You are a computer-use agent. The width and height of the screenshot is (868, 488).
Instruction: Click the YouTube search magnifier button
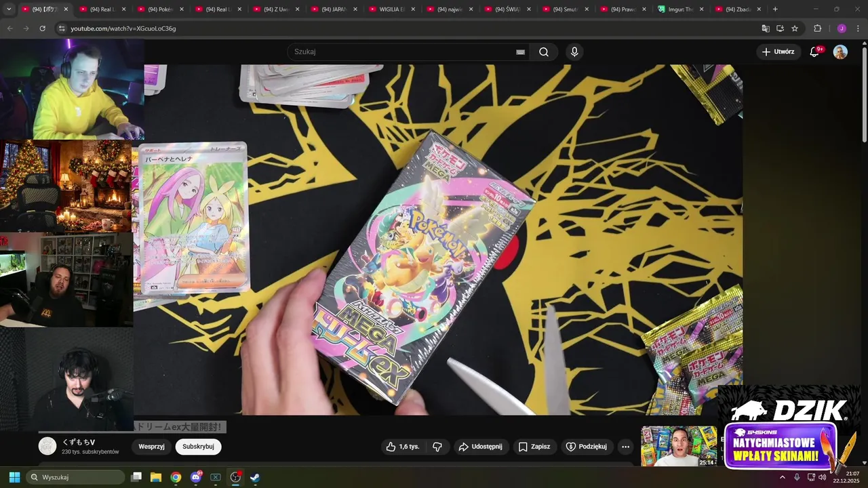pos(544,52)
